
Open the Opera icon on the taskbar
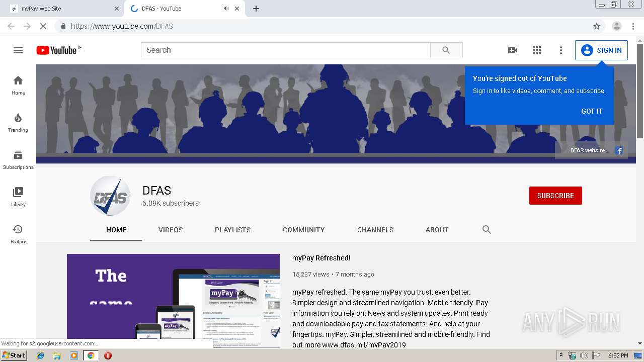(x=108, y=355)
